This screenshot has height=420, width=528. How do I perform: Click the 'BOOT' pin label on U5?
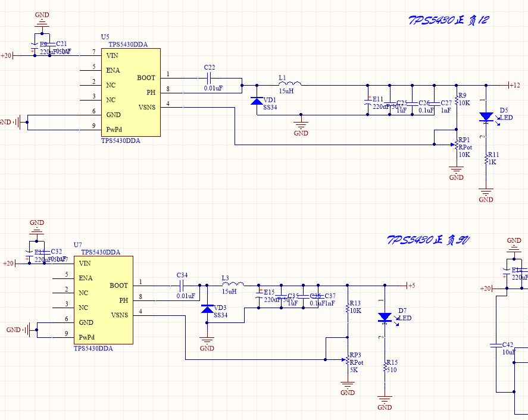click(x=146, y=78)
